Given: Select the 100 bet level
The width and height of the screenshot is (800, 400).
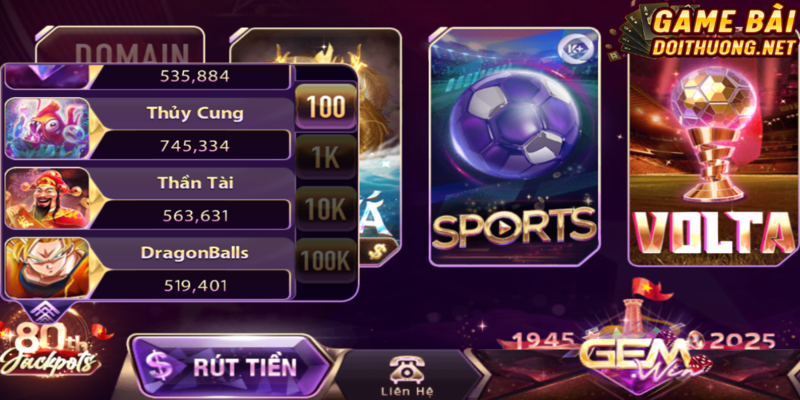Looking at the screenshot, I should point(327,107).
